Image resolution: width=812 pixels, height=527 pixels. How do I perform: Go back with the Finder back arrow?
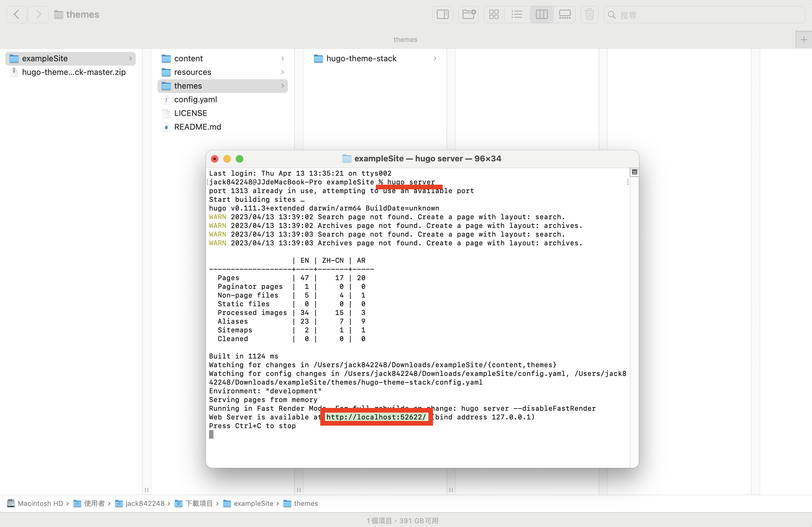(16, 14)
